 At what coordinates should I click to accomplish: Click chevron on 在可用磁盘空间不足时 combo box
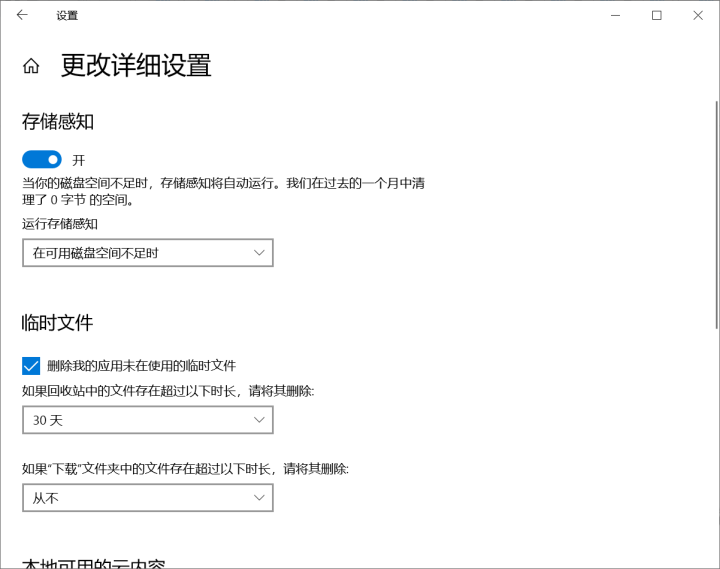(x=259, y=253)
